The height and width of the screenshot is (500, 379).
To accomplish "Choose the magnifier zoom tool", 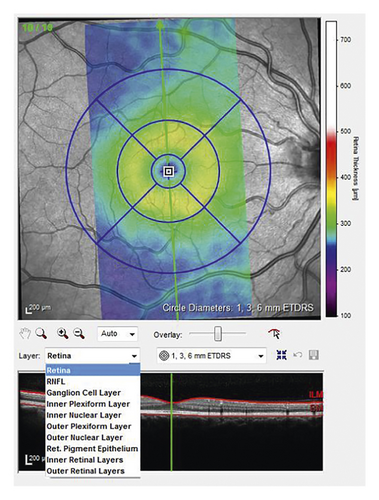I will click(x=41, y=333).
